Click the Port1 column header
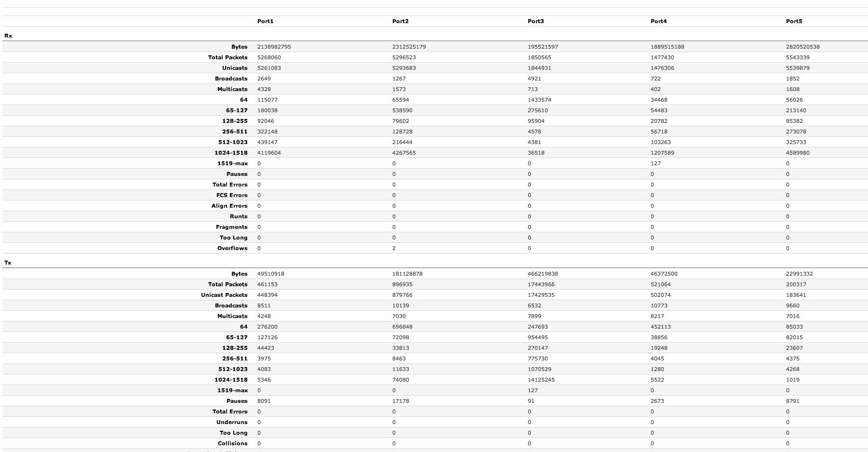This screenshot has width=868, height=452. (265, 21)
